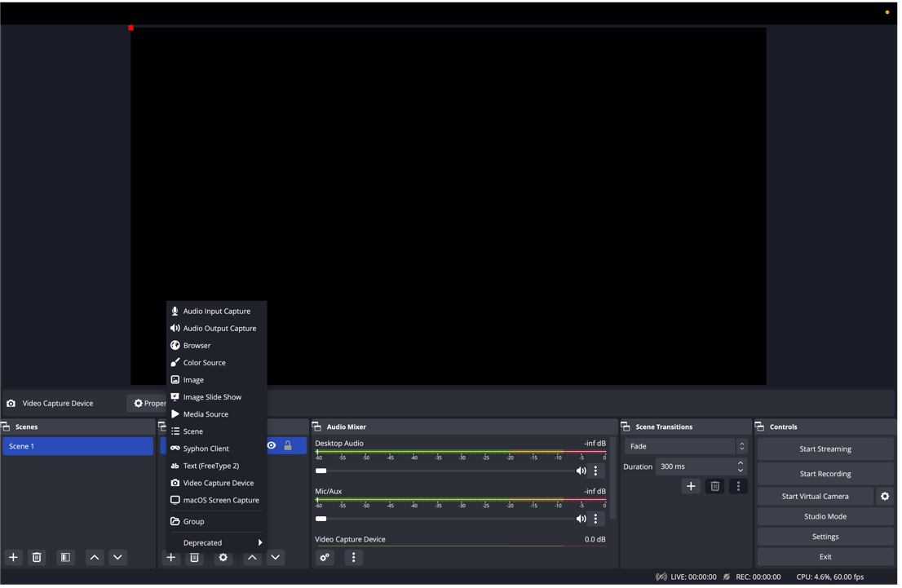Move scene down arrow in Scenes panel
This screenshot has width=902, height=588.
pos(118,559)
